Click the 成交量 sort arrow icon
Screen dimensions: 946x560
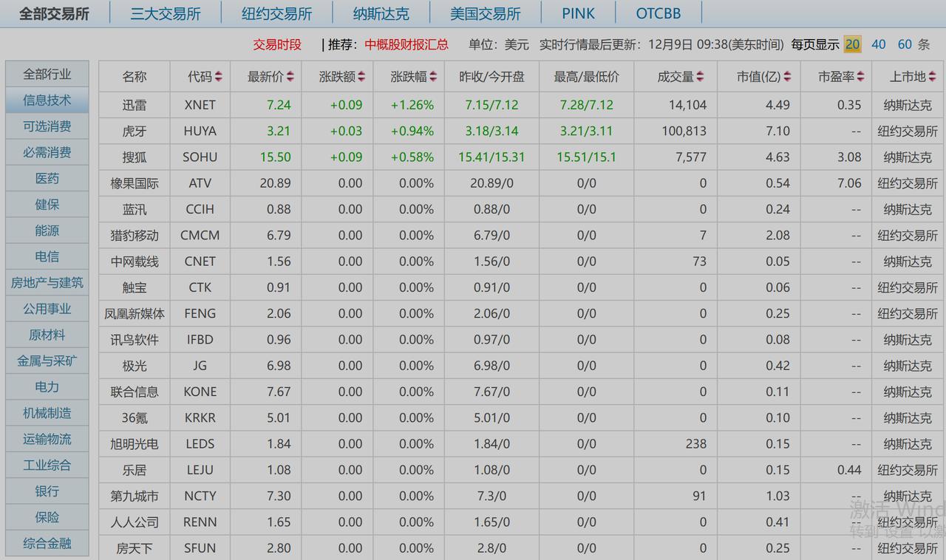[x=701, y=77]
